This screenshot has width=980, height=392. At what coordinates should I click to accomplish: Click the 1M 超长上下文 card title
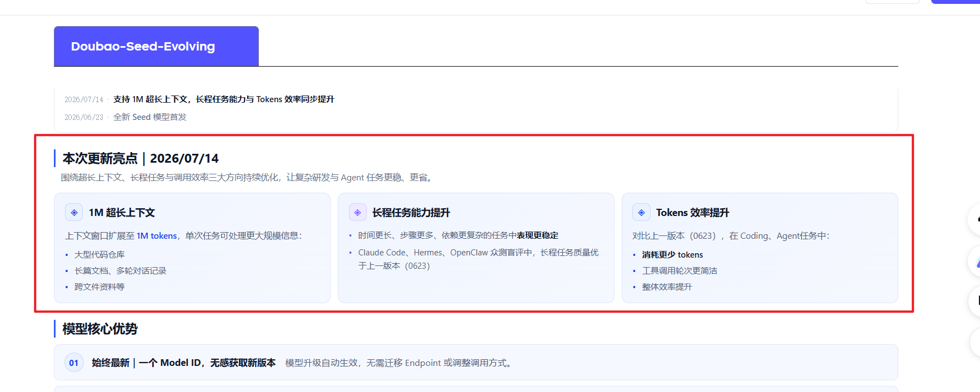pos(122,213)
